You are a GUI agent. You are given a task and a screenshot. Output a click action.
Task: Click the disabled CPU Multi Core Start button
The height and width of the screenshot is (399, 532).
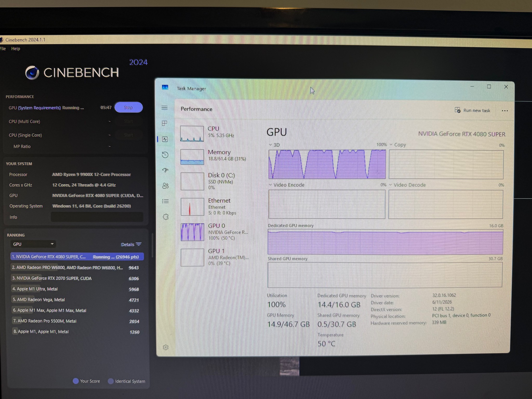click(x=129, y=121)
